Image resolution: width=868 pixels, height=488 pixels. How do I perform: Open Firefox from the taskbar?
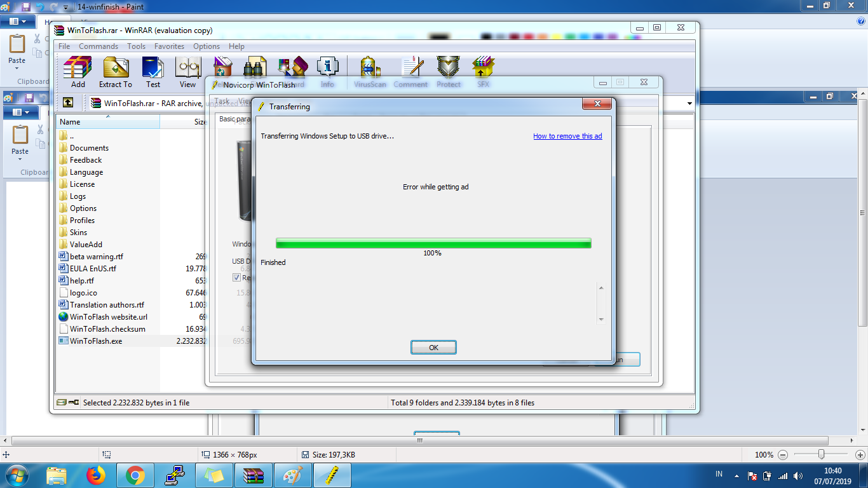pyautogui.click(x=96, y=475)
